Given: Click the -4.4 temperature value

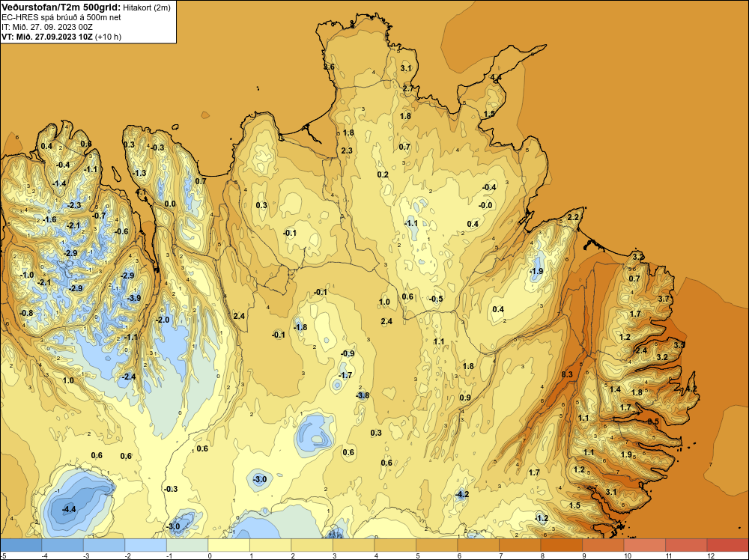Looking at the screenshot, I should click(x=69, y=509).
